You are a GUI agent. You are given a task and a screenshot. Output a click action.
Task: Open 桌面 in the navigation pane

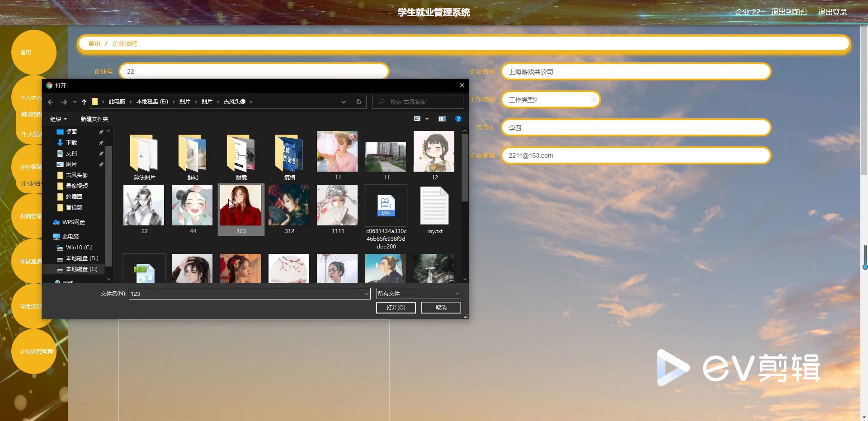[x=71, y=132]
